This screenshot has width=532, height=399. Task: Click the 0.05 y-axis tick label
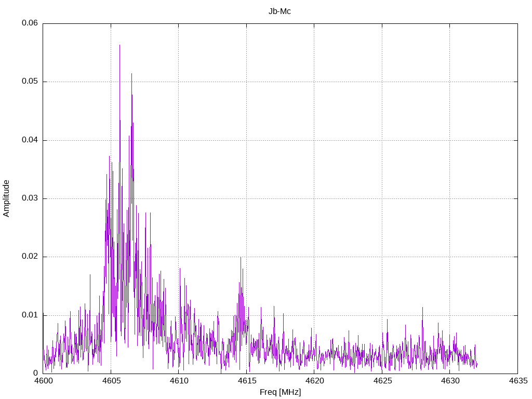pos(30,81)
